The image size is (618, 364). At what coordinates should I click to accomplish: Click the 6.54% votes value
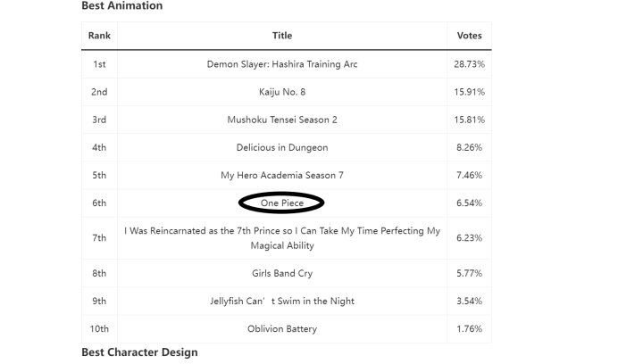click(470, 203)
